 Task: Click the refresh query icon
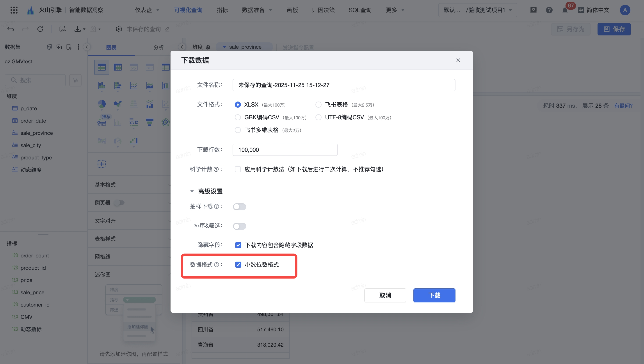click(40, 29)
